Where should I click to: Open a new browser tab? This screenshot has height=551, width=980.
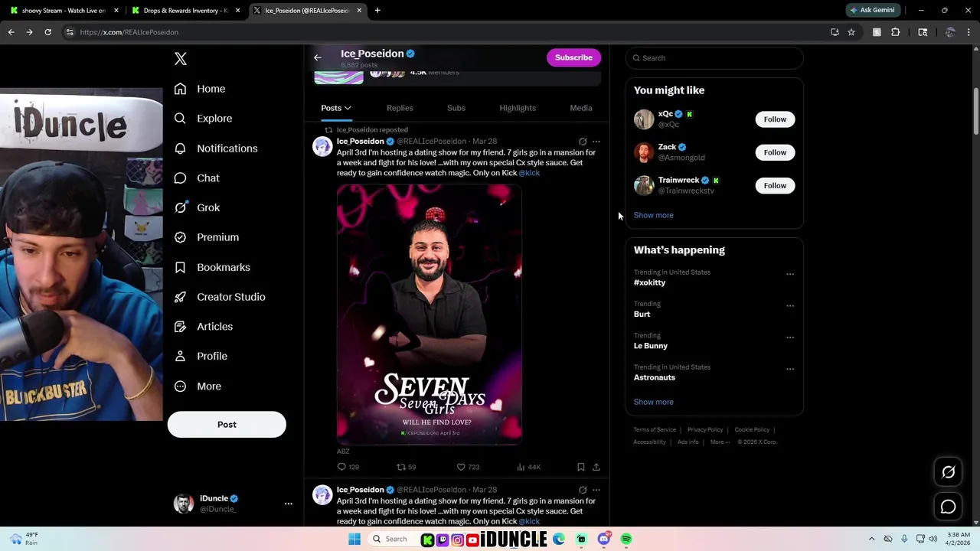point(377,11)
